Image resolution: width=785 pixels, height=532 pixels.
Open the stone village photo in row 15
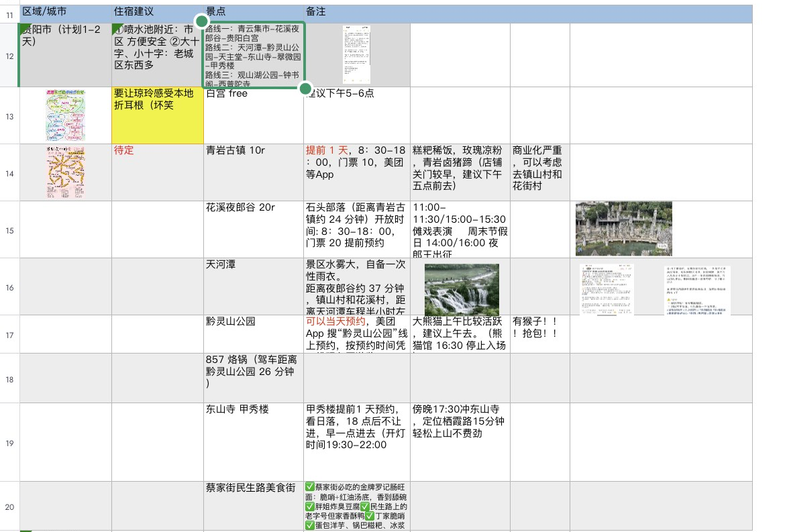(x=623, y=229)
